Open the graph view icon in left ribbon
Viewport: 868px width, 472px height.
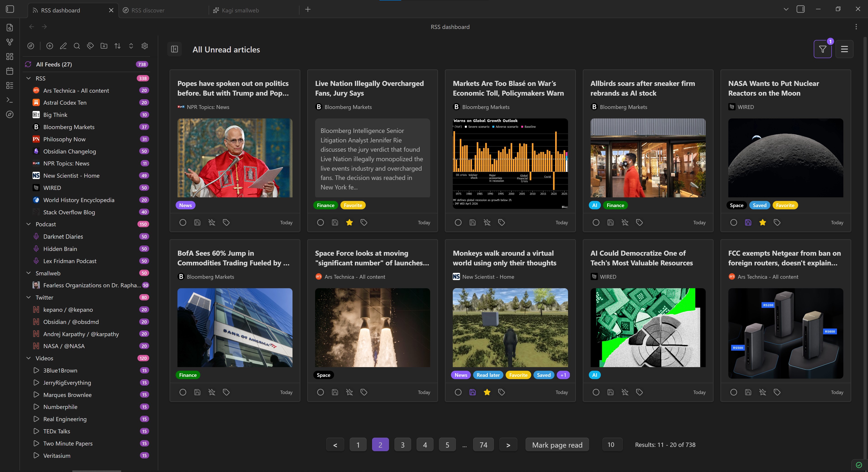pos(10,42)
